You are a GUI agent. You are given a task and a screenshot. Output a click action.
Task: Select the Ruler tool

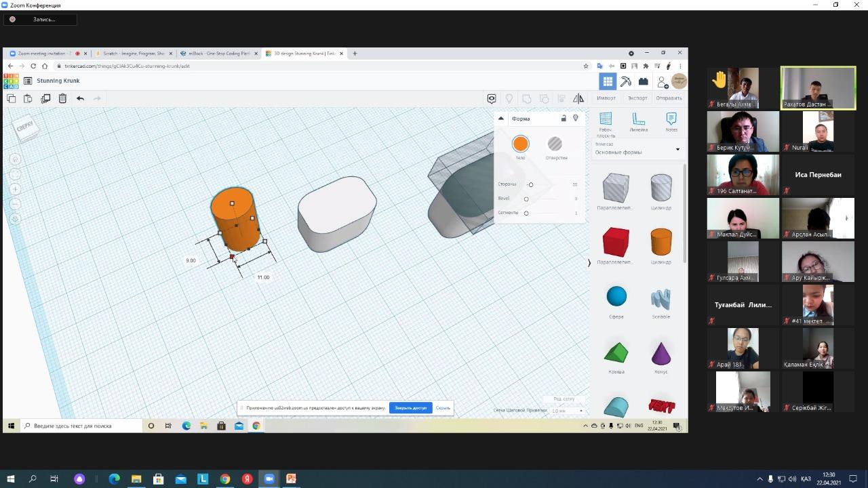click(x=638, y=119)
